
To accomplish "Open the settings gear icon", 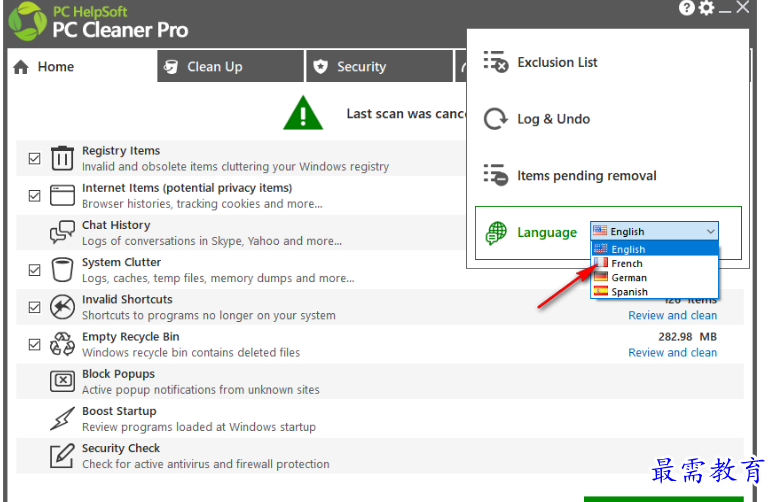I will [706, 8].
